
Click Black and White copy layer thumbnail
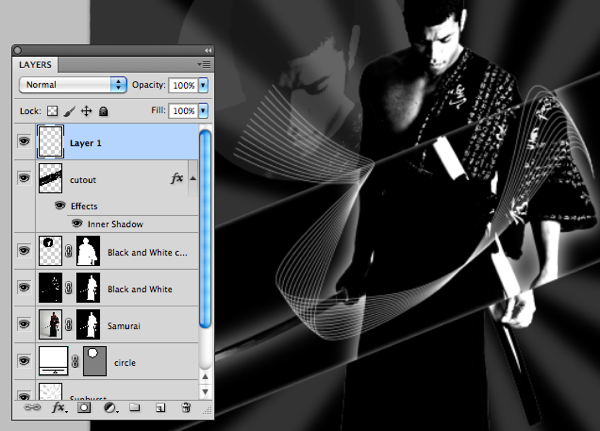click(x=51, y=251)
